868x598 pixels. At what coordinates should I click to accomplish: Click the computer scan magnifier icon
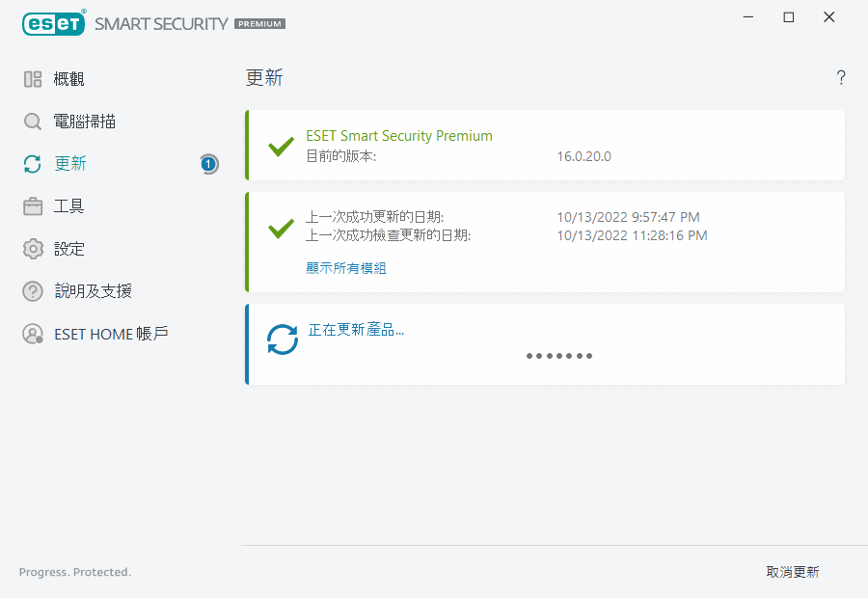pos(33,122)
